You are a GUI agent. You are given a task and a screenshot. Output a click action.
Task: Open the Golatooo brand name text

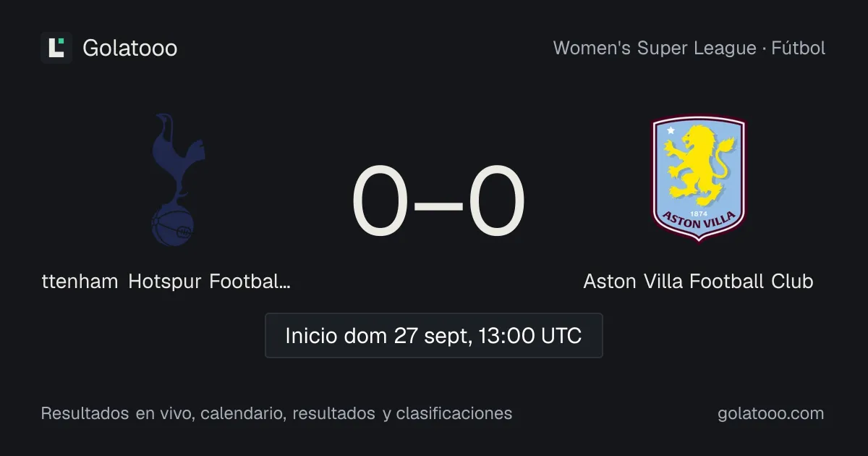click(x=130, y=48)
